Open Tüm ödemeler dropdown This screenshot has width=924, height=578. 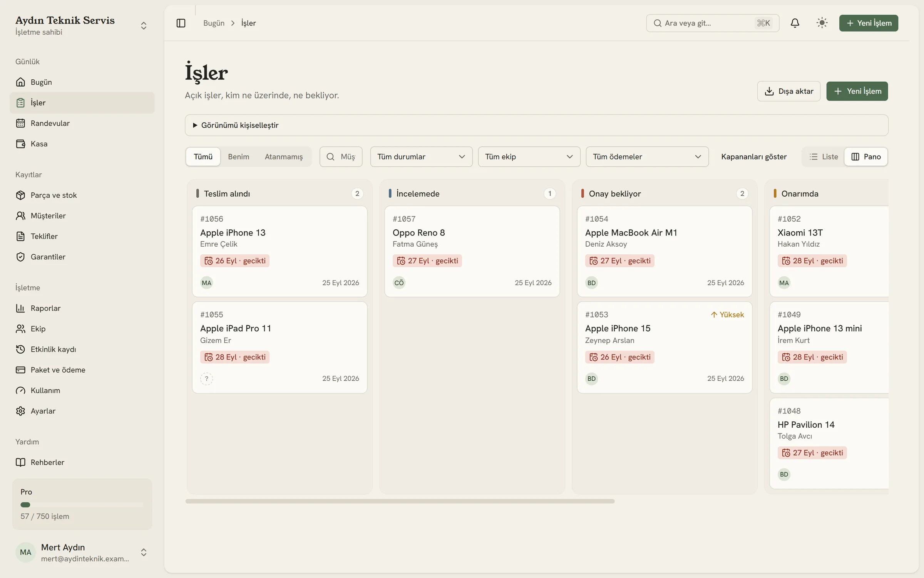point(647,157)
